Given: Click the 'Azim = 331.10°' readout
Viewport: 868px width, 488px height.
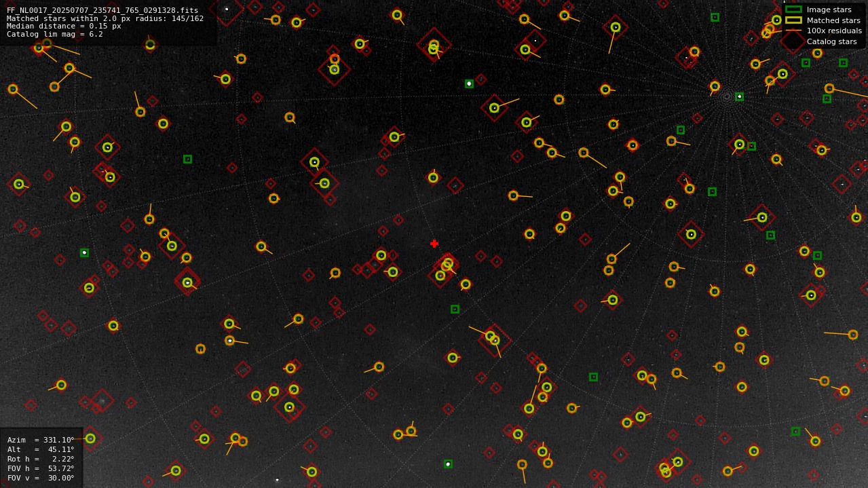Looking at the screenshot, I should pyautogui.click(x=41, y=440).
